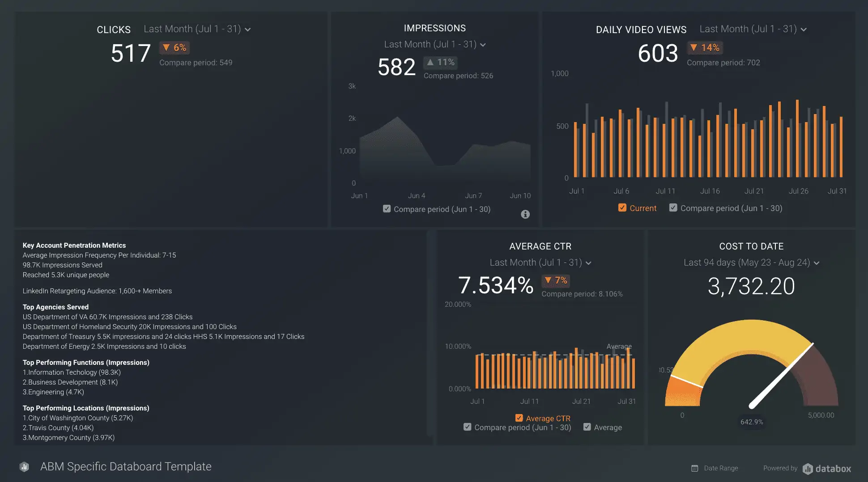Image resolution: width=868 pixels, height=482 pixels.
Task: Toggle the Average CTR series checkbox
Action: click(x=519, y=418)
